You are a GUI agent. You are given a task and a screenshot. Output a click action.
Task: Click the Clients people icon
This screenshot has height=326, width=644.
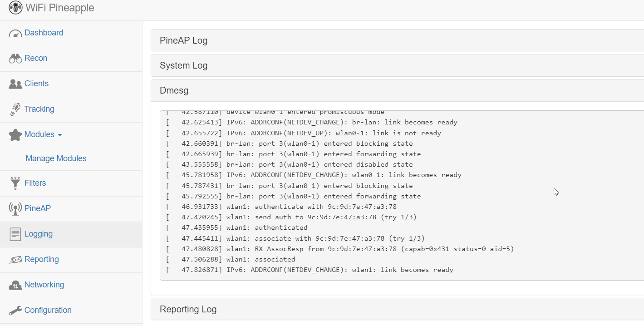[x=15, y=84]
